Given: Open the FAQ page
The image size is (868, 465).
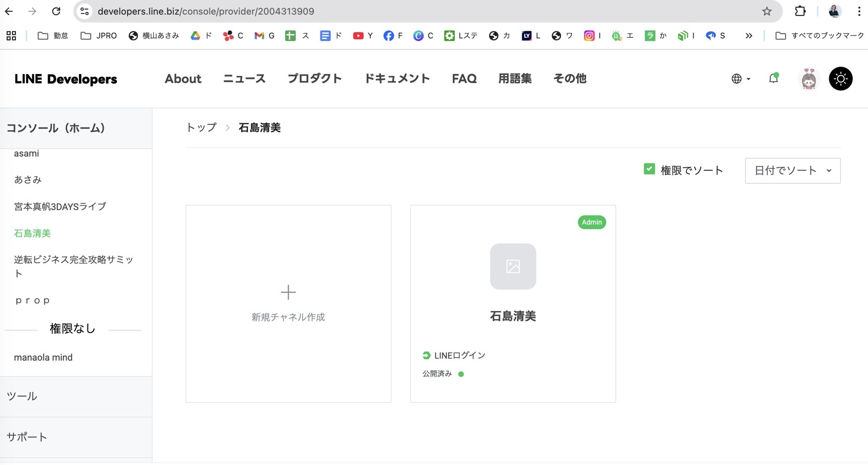Looking at the screenshot, I should (x=464, y=78).
